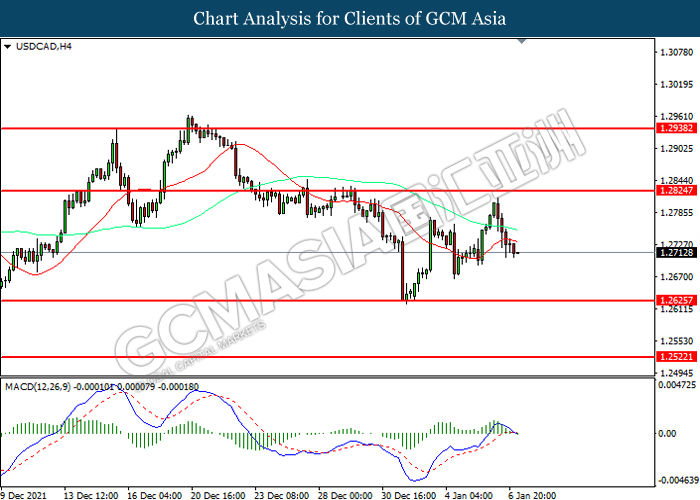The height and width of the screenshot is (500, 700).
Task: Click the 1.29610 price axis value
Action: (x=676, y=117)
